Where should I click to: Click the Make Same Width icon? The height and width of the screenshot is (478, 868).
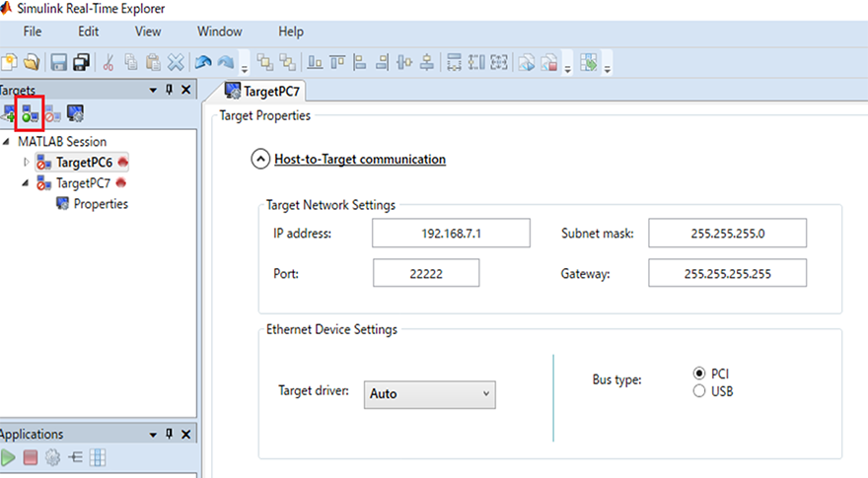point(454,62)
